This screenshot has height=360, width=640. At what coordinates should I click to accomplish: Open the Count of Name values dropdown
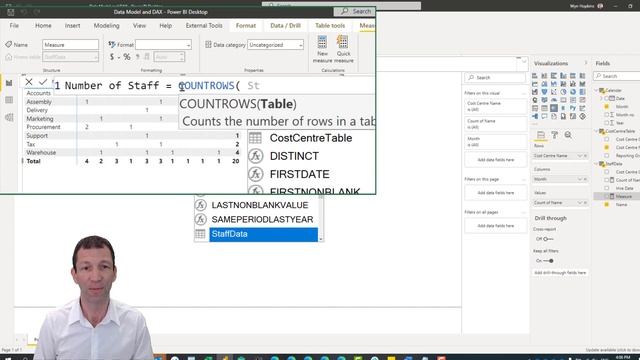(x=580, y=203)
